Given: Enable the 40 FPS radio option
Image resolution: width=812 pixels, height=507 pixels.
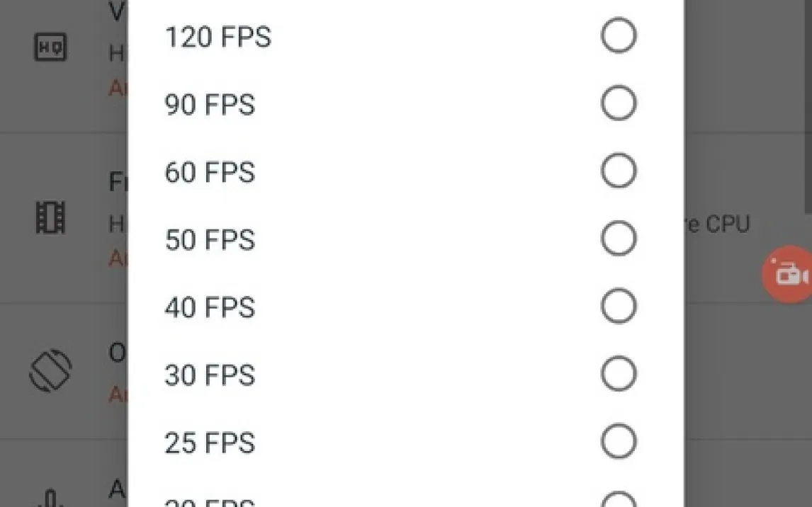Looking at the screenshot, I should point(618,307).
